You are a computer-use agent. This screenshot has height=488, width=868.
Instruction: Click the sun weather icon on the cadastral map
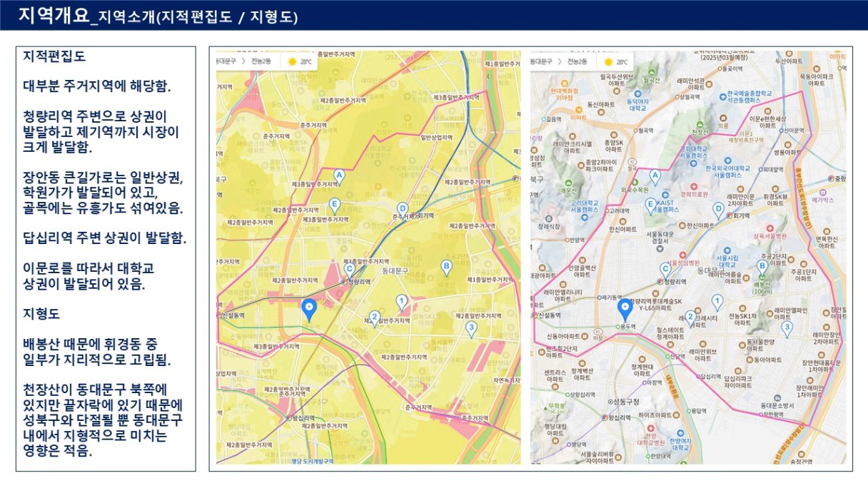pyautogui.click(x=292, y=61)
